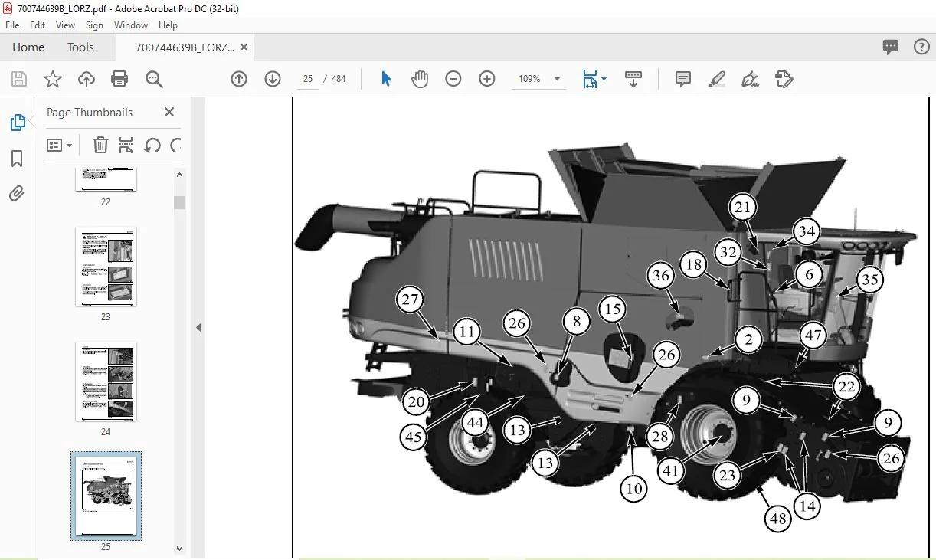936x560 pixels.
Task: Close the 700744639B_LORZ document tab
Action: pos(244,47)
